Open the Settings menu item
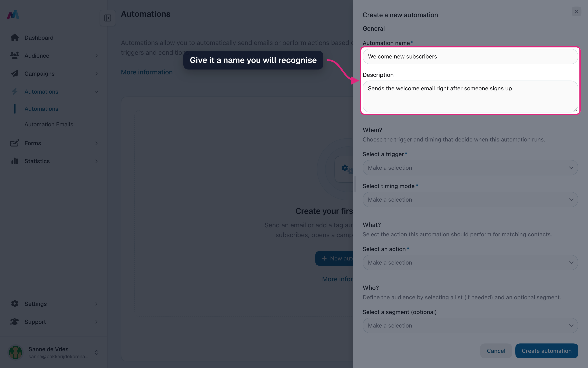This screenshot has height=368, width=588. (x=54, y=304)
